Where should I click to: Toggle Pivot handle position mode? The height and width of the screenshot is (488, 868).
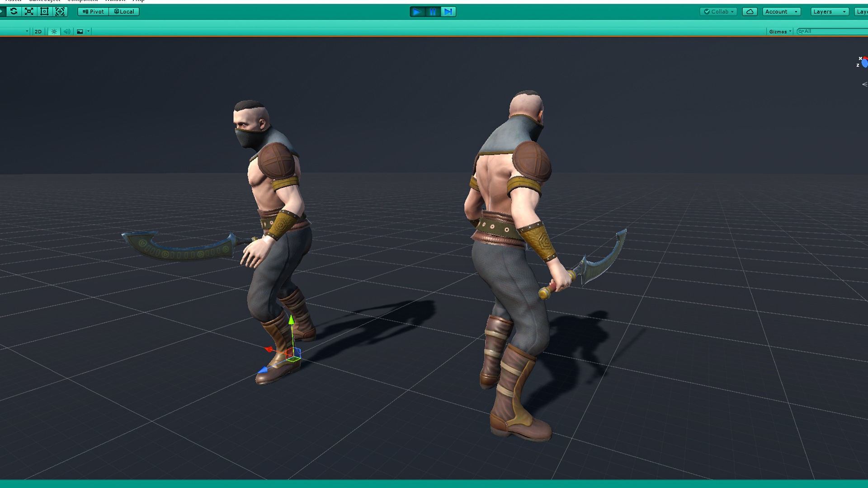92,11
